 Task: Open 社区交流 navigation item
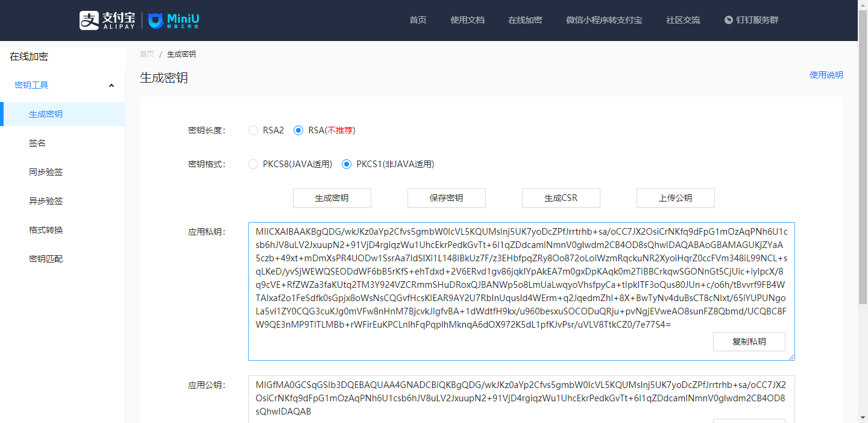(x=683, y=20)
